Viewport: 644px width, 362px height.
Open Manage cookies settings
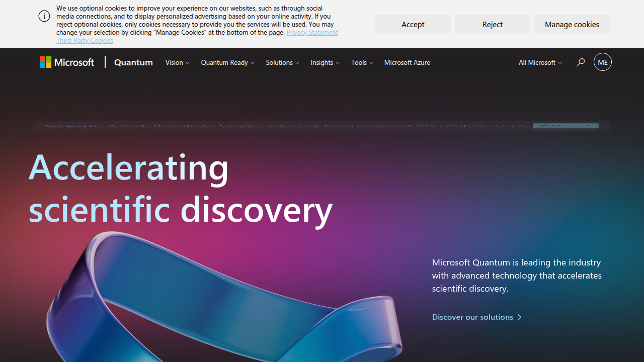pyautogui.click(x=572, y=24)
